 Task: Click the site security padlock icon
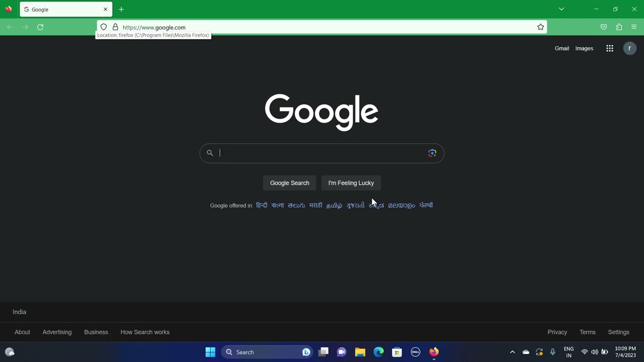115,27
